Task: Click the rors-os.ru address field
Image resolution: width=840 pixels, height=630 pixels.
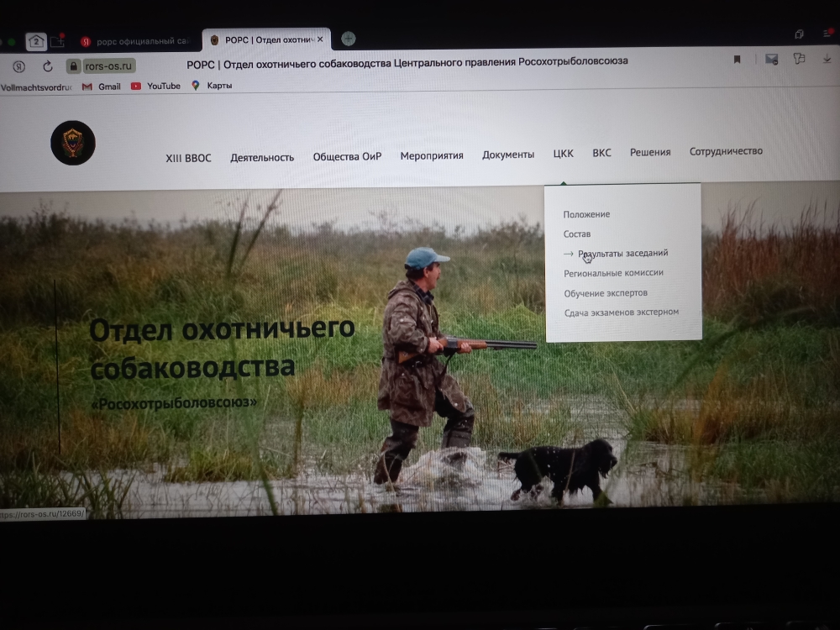Action: (109, 66)
